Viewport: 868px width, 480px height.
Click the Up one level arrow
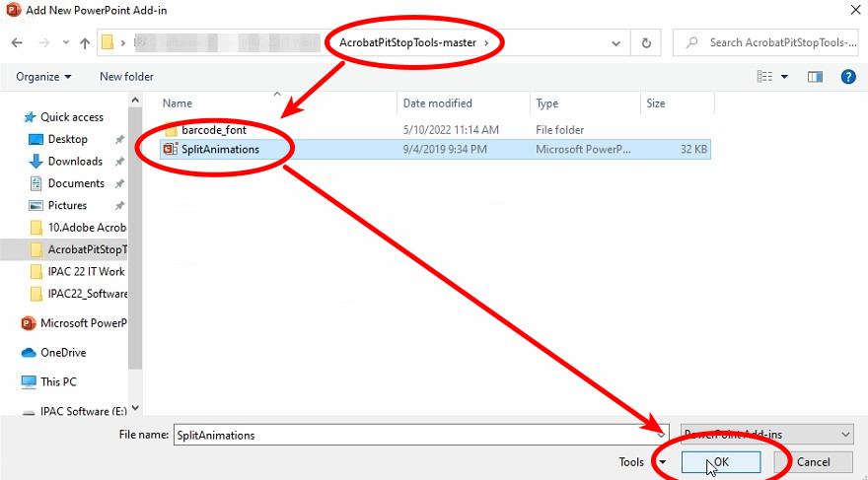coord(86,43)
